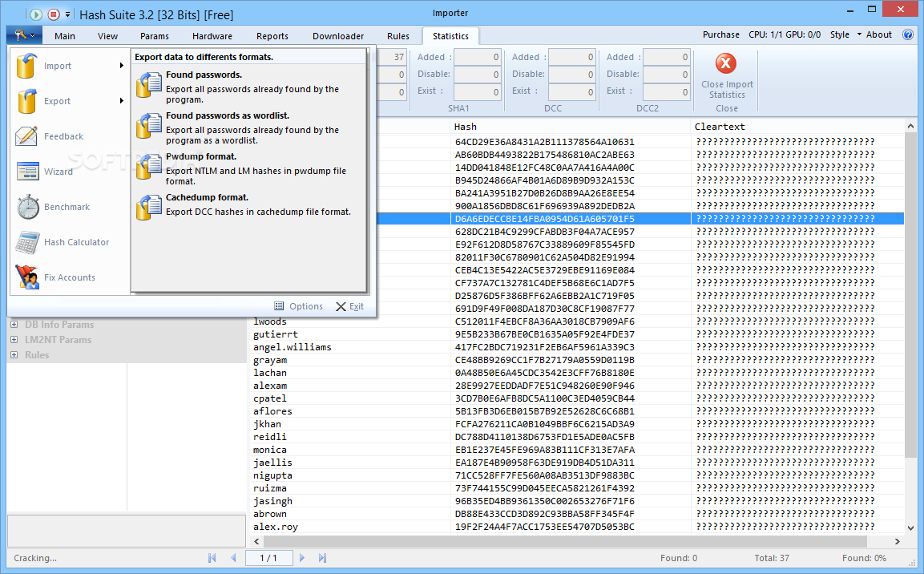Select the row for user lwoods
Viewport: 924px width, 574px height.
pyautogui.click(x=576, y=321)
